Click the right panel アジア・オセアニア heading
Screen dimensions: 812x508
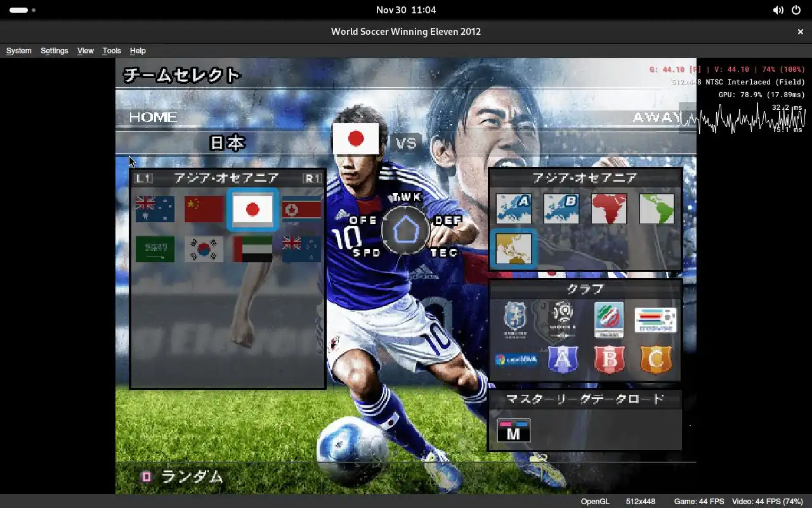coord(585,178)
